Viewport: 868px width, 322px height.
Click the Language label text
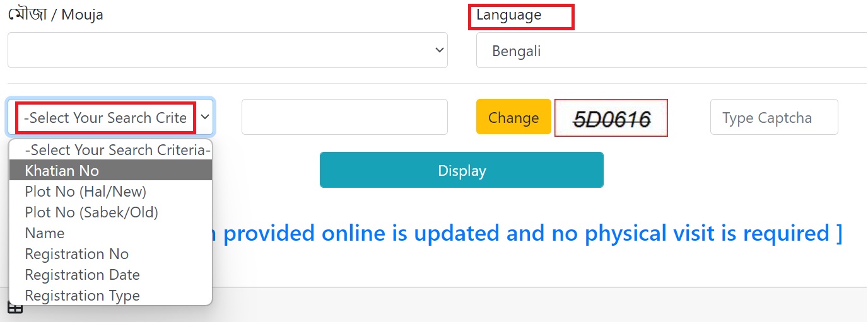click(x=508, y=15)
